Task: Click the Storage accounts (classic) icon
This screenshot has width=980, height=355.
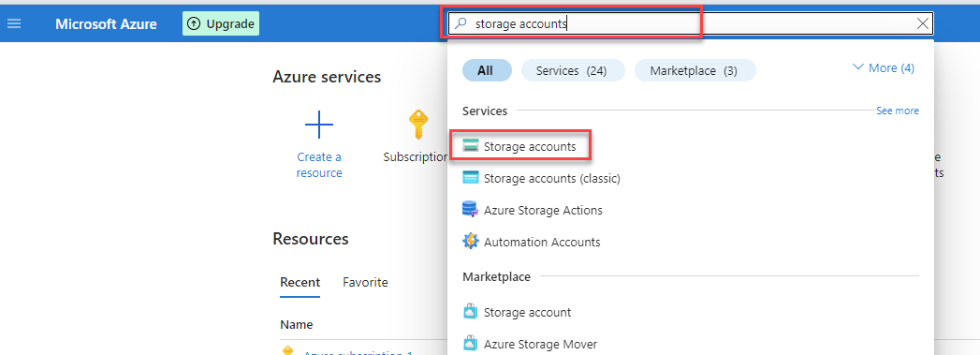Action: coord(470,178)
